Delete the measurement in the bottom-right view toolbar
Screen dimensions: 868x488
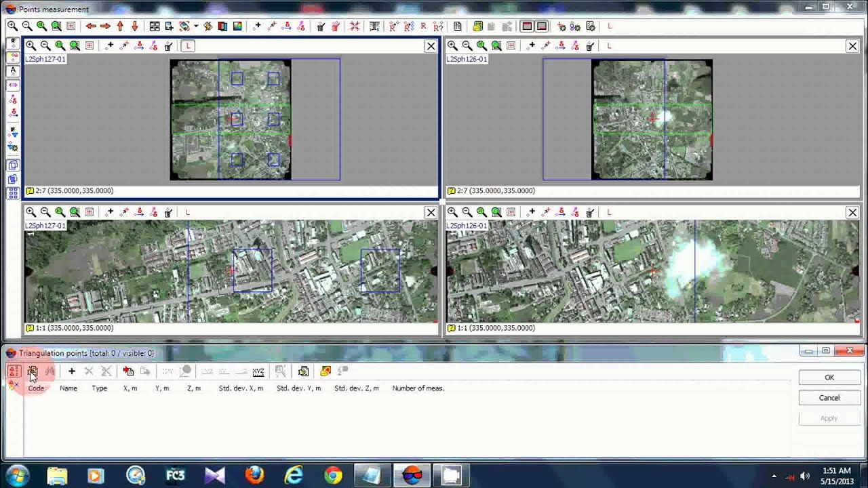tap(590, 212)
